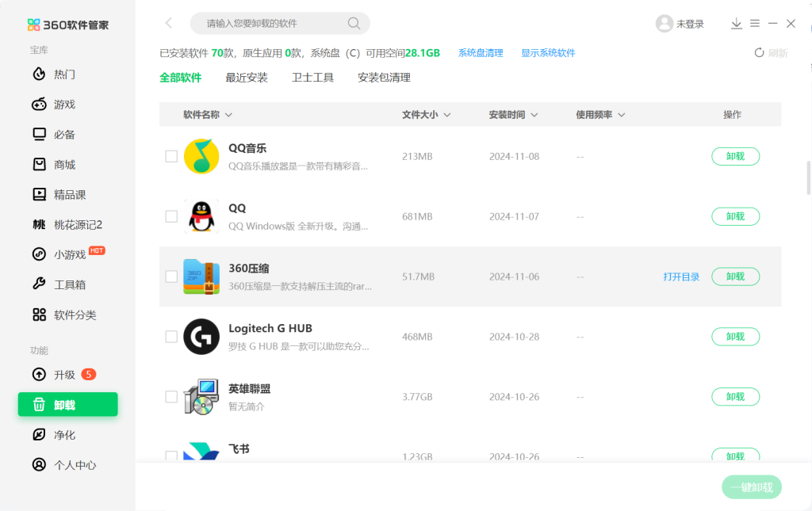812x511 pixels.
Task: Switch to the 安装包清理 tab
Action: [385, 78]
